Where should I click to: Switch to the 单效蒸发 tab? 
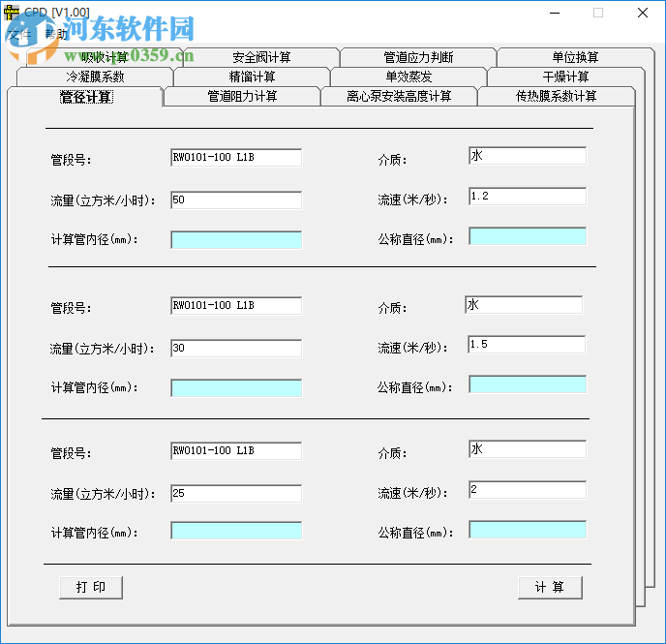[x=409, y=77]
